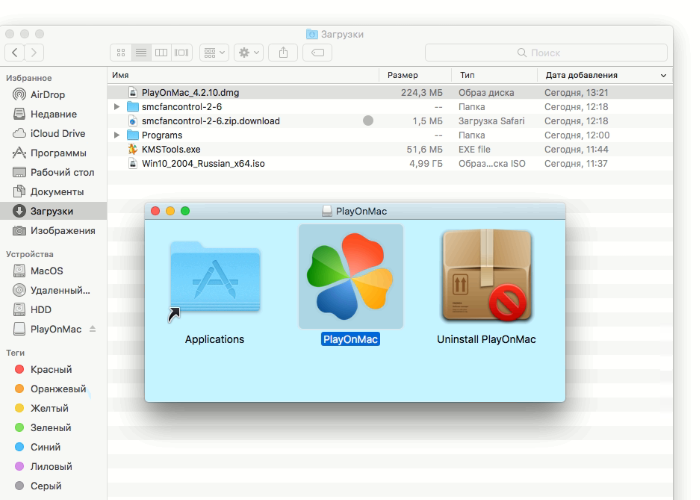Expand the smcfancontrol-2-6 folder

tap(117, 107)
